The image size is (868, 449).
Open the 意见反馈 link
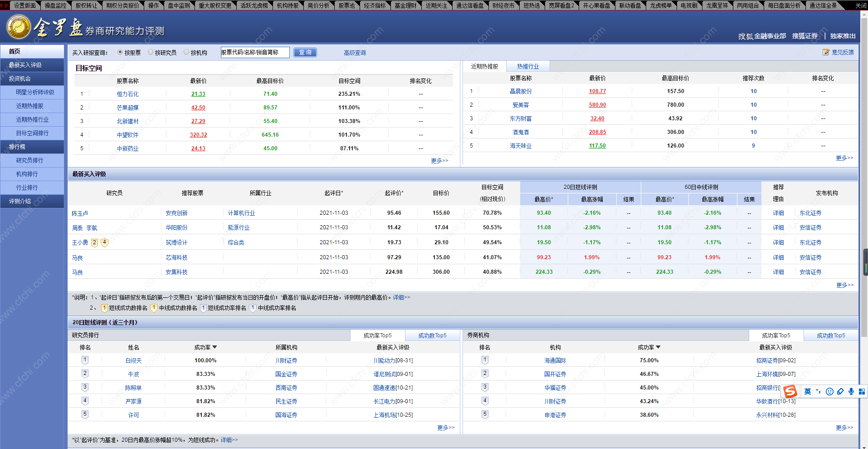coord(843,52)
